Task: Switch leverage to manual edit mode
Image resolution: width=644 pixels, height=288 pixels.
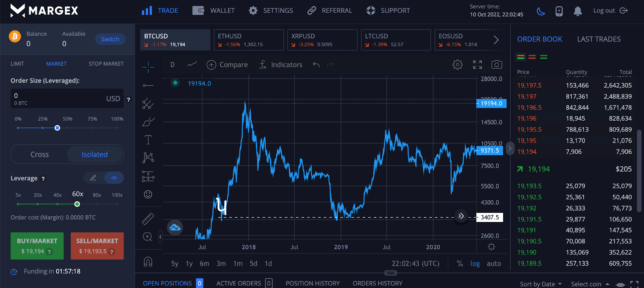Action: [93, 178]
